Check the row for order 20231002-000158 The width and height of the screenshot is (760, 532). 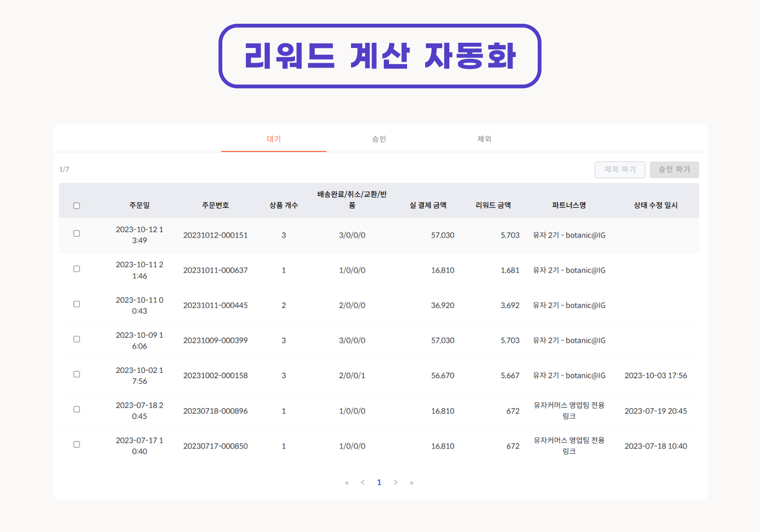click(76, 373)
